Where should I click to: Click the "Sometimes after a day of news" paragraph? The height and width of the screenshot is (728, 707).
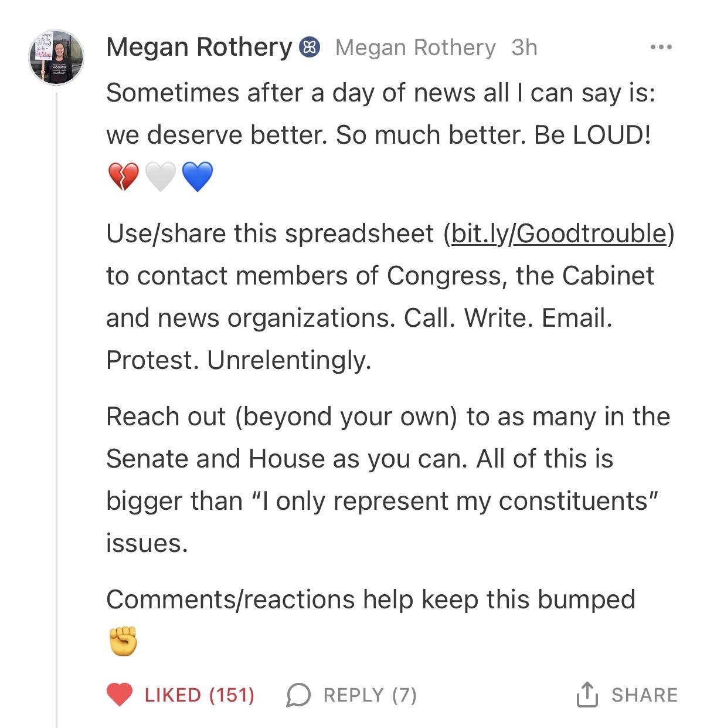pos(380,114)
